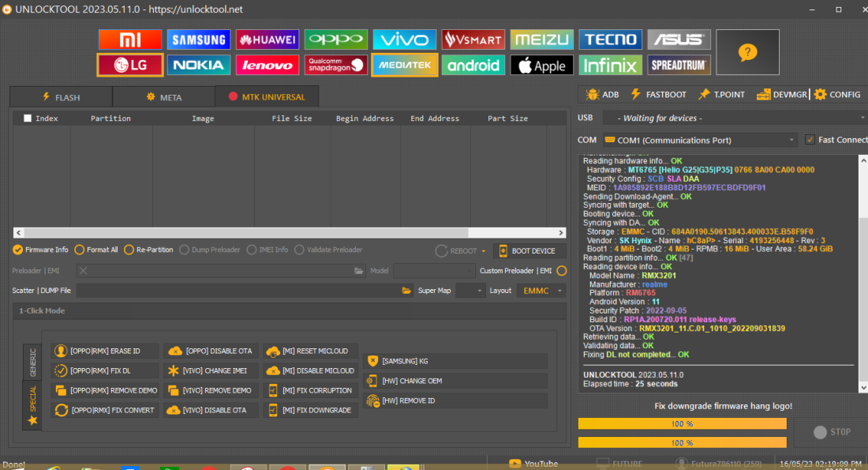Expand the USB device dropdown

pyautogui.click(x=735, y=118)
